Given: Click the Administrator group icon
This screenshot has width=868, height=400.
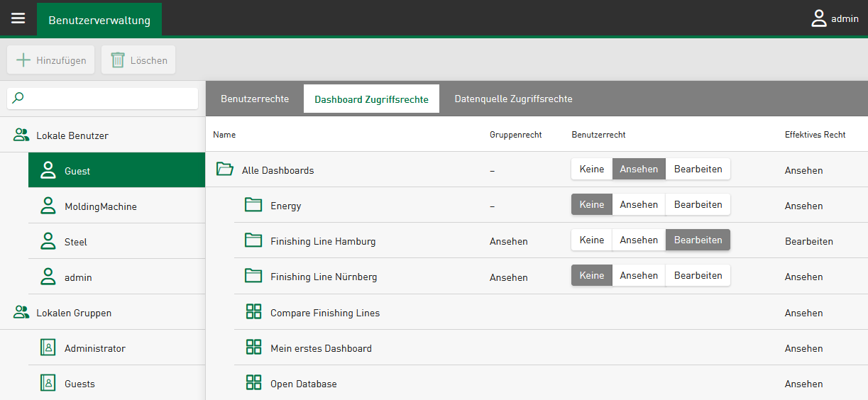Looking at the screenshot, I should (x=48, y=348).
